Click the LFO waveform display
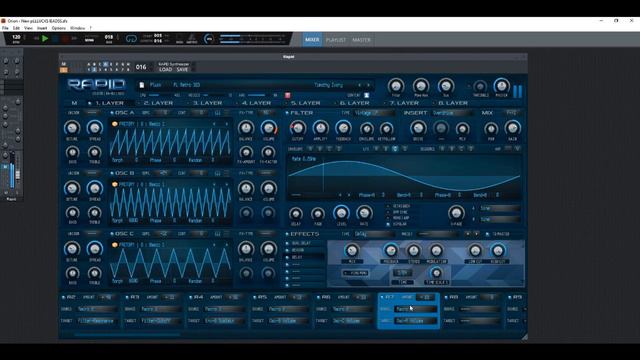The width and height of the screenshot is (640, 360). point(404,177)
